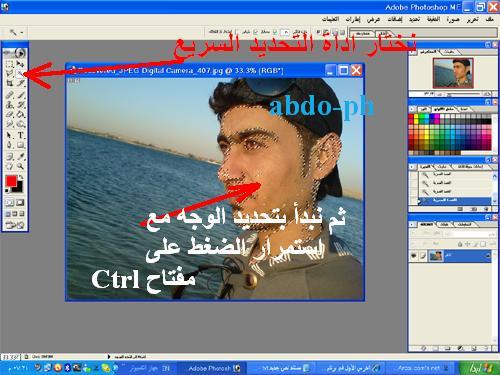The image size is (500, 375).
Task: Choose full screen mode icon in toolbox
Action: (22, 214)
